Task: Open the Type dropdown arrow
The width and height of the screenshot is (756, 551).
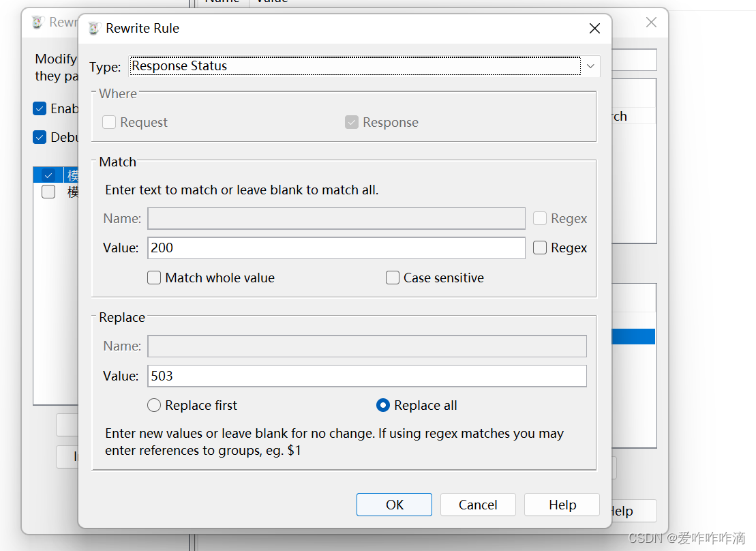Action: [x=590, y=66]
